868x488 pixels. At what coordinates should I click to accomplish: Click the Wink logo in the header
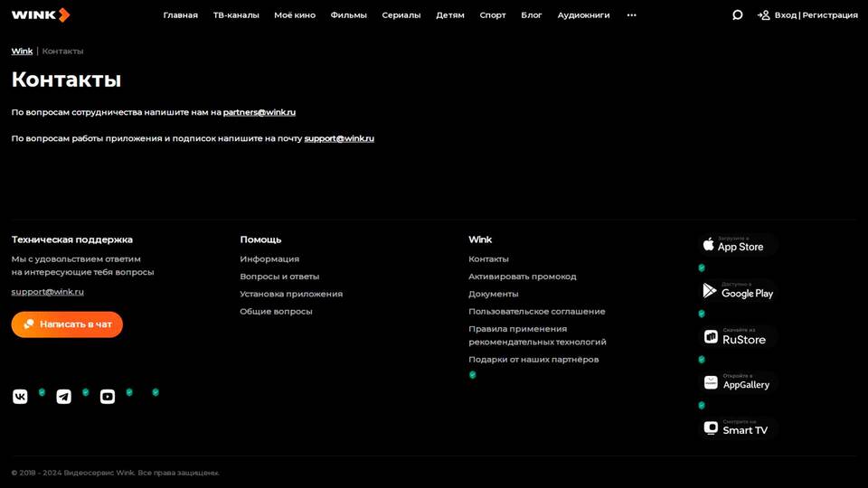point(41,15)
